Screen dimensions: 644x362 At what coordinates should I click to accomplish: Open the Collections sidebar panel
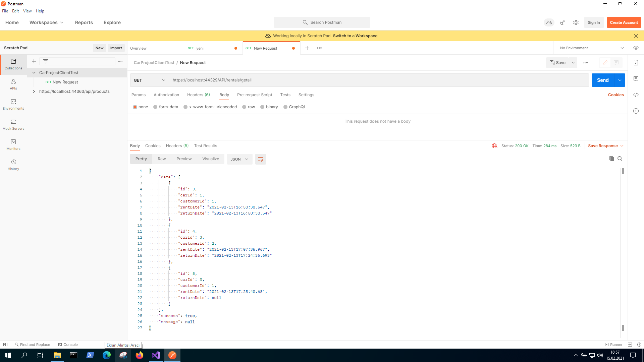pyautogui.click(x=13, y=64)
